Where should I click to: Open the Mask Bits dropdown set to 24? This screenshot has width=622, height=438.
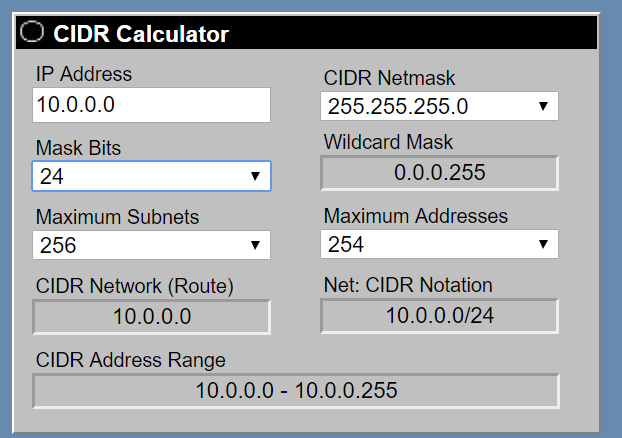[151, 177]
